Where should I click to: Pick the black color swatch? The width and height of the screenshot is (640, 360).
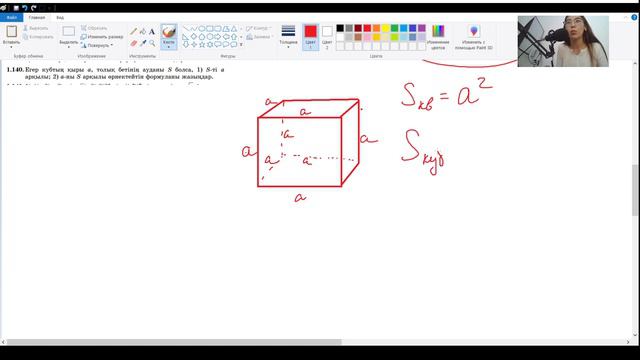(x=340, y=28)
